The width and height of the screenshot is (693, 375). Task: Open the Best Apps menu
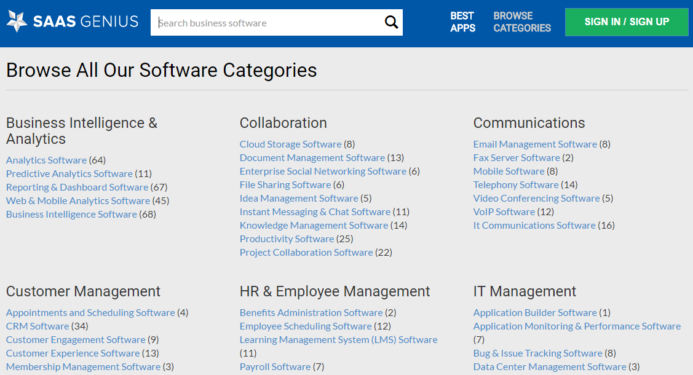coord(462,22)
